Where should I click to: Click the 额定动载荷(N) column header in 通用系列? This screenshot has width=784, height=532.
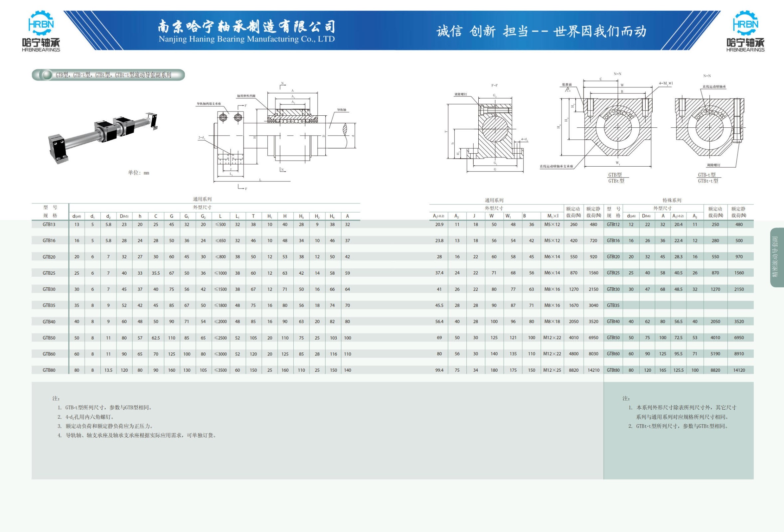coord(573,212)
